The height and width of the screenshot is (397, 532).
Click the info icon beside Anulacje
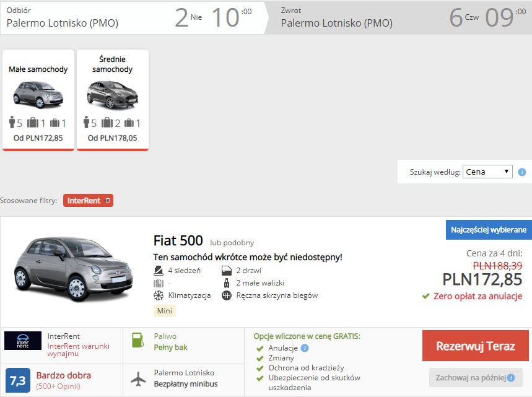tap(305, 348)
